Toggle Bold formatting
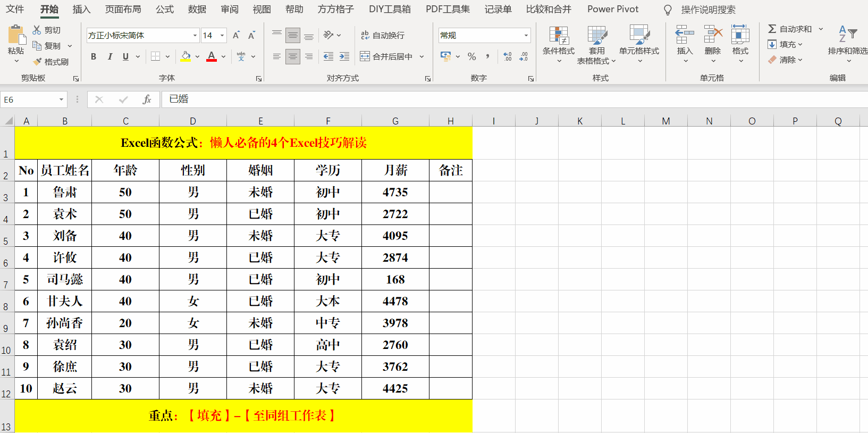The image size is (868, 433). pyautogui.click(x=94, y=56)
